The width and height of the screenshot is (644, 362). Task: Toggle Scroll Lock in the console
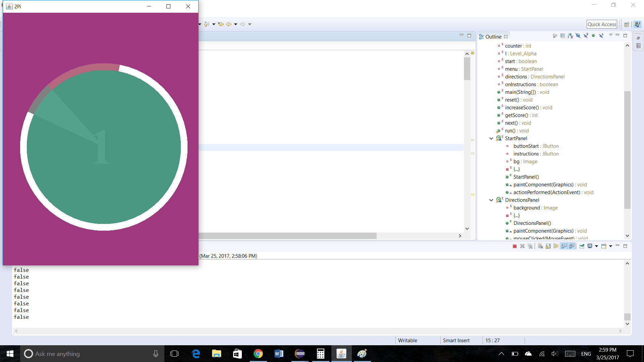(548, 246)
